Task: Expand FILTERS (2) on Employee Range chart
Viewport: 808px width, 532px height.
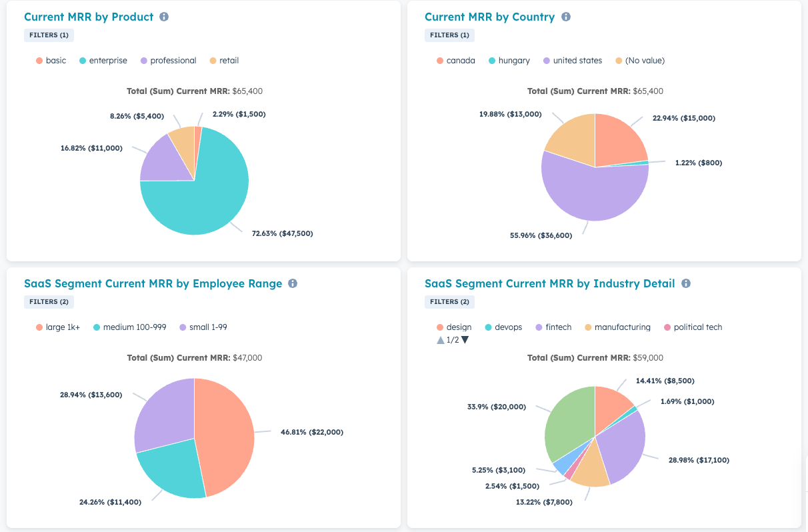Action: point(49,302)
